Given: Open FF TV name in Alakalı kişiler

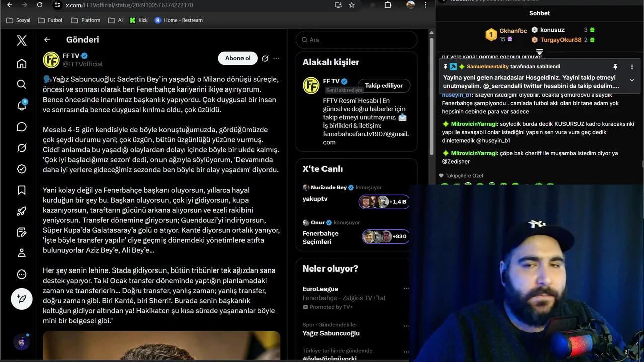Looking at the screenshot, I should pyautogui.click(x=331, y=81).
